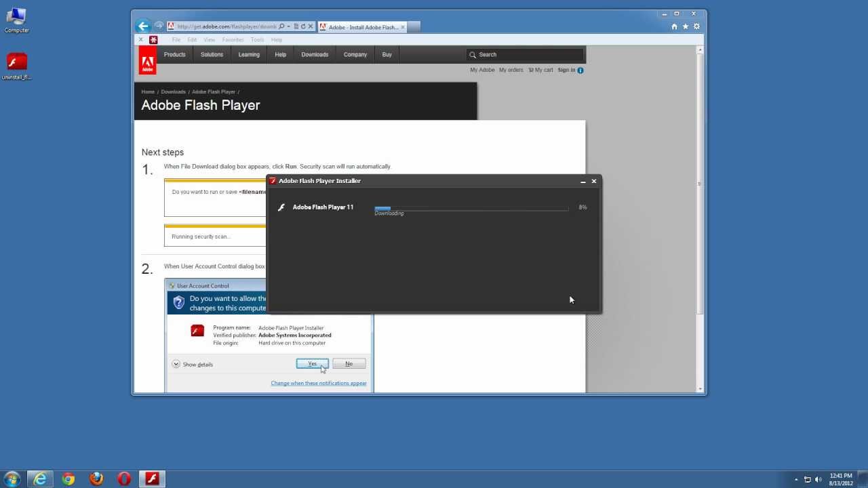
Task: Select Adobe - Install Adobe Flash tab
Action: 363,27
